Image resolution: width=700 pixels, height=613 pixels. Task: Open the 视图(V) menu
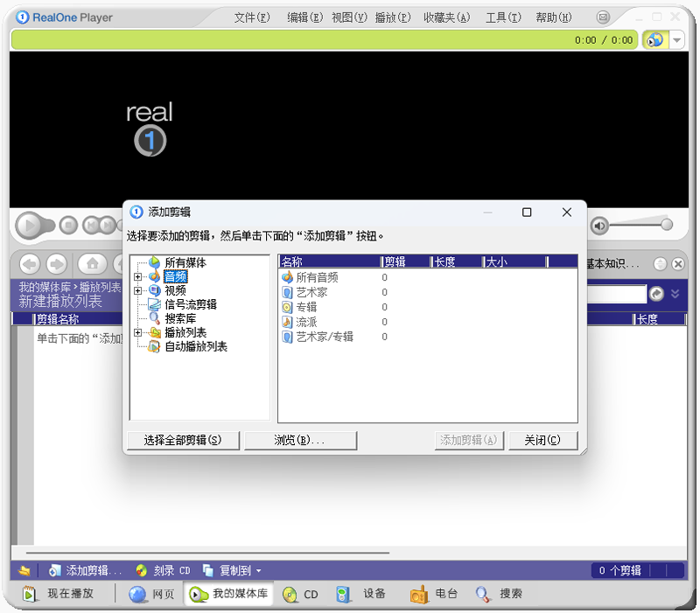[349, 17]
